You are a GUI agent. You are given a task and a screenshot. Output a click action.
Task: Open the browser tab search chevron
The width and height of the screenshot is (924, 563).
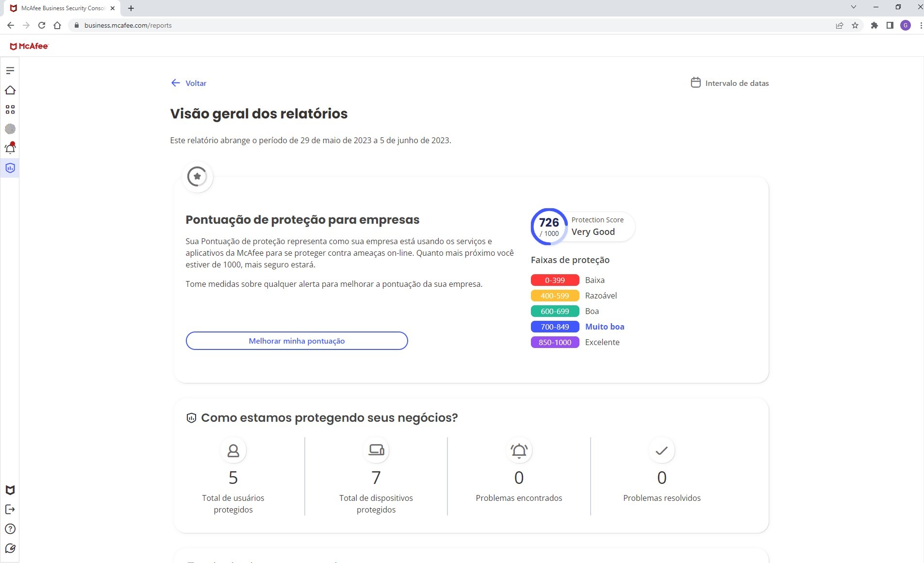tap(853, 7)
